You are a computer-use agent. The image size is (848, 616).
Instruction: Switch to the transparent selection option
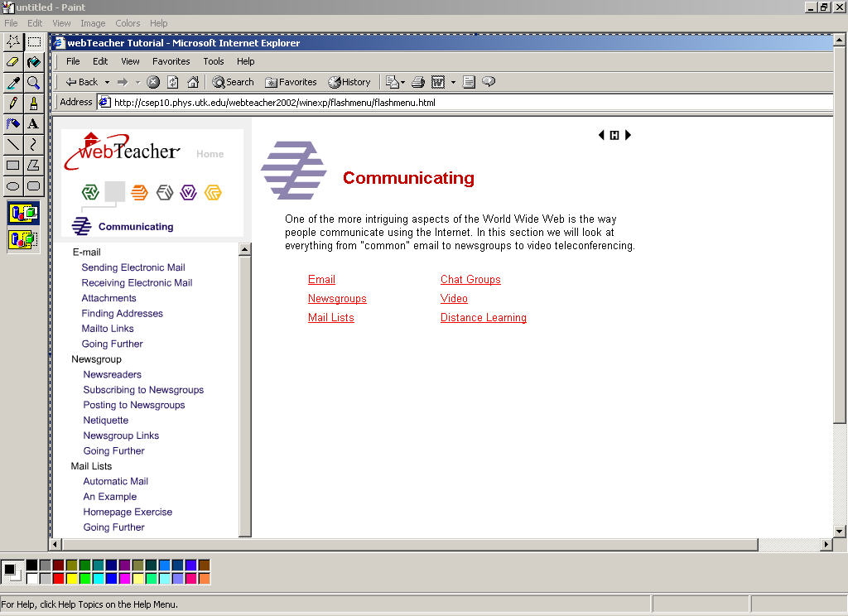(x=23, y=240)
